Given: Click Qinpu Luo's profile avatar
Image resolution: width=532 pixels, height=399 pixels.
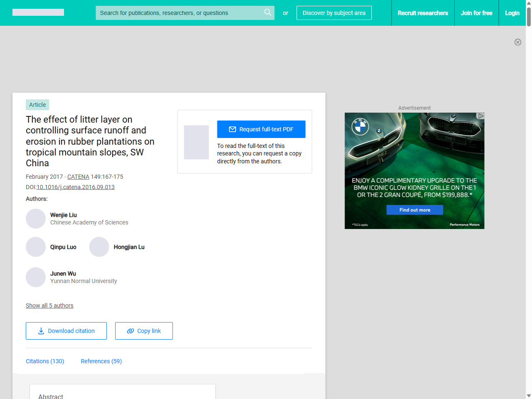Looking at the screenshot, I should pyautogui.click(x=36, y=247).
